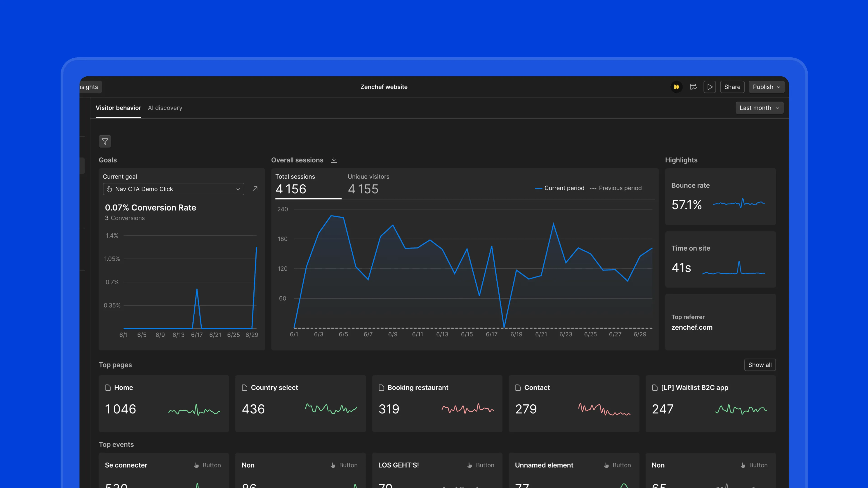Click the page icon beside Booking restaurant
Image resolution: width=868 pixels, height=488 pixels.
coord(381,388)
